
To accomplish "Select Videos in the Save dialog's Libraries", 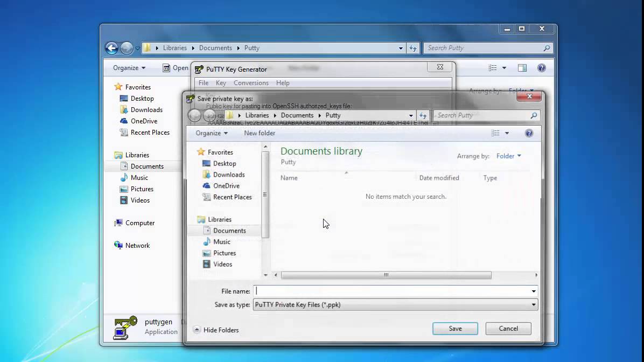I will click(x=222, y=264).
